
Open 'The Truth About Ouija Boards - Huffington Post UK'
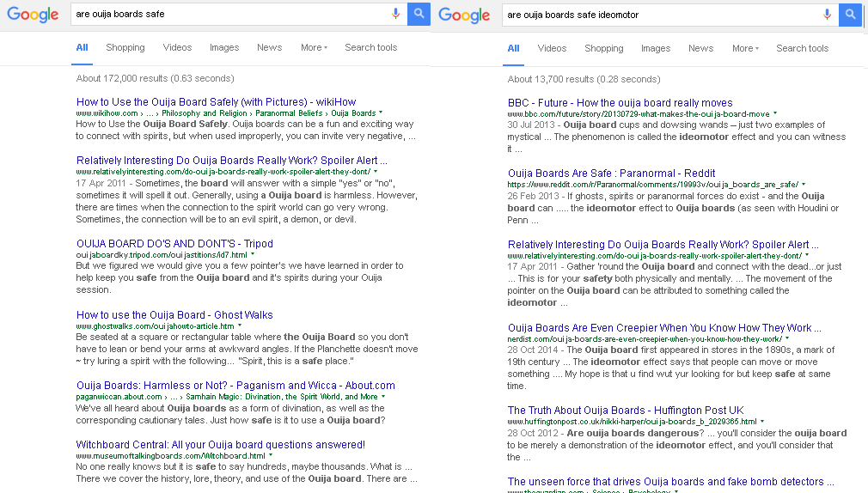pos(626,410)
